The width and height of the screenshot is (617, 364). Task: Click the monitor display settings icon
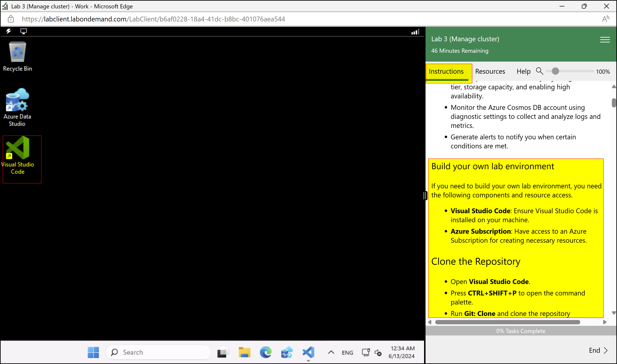click(24, 31)
